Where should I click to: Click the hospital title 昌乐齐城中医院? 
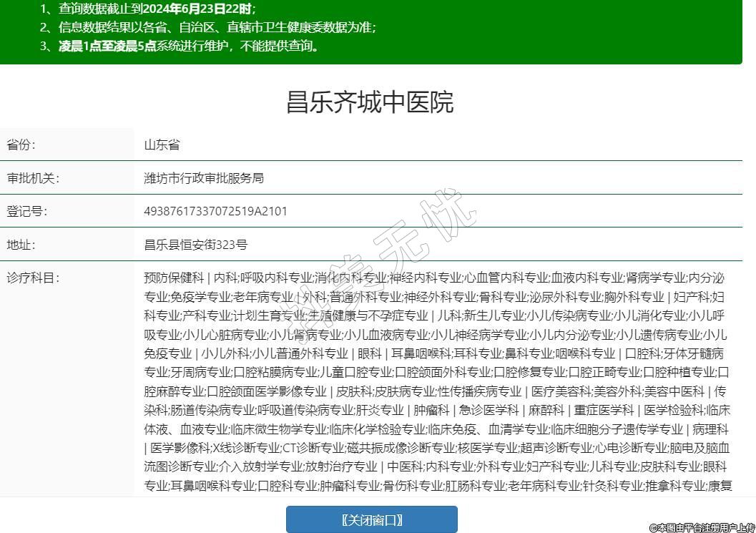point(370,102)
